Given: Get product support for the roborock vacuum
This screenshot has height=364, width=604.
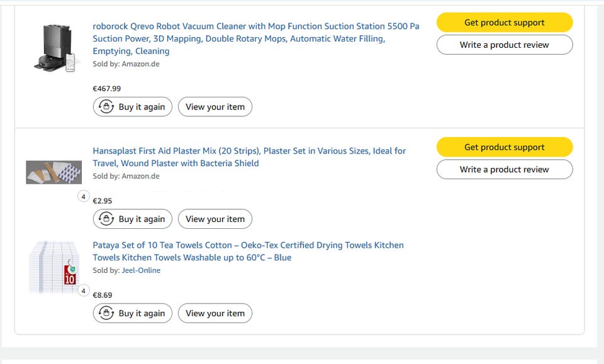Looking at the screenshot, I should point(505,23).
